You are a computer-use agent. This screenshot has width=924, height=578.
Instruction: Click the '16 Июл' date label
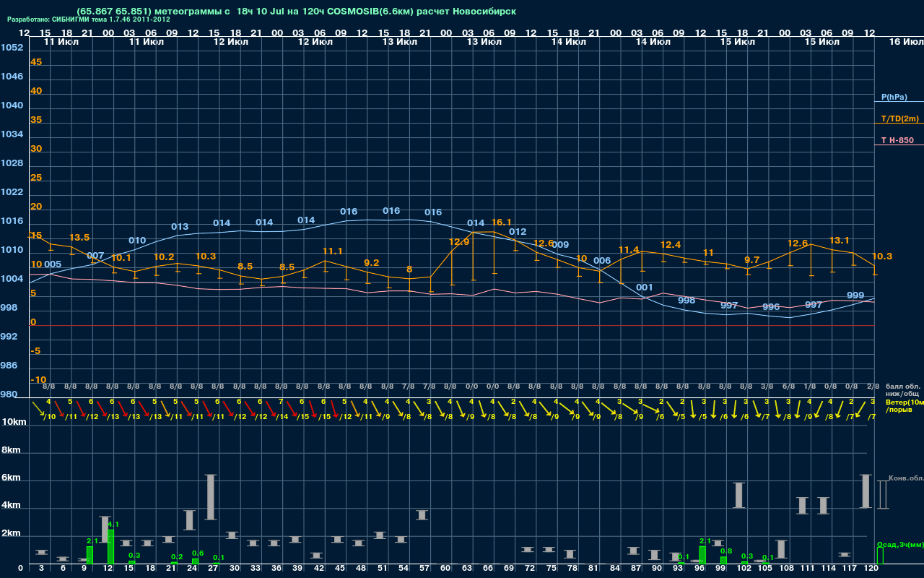point(905,42)
